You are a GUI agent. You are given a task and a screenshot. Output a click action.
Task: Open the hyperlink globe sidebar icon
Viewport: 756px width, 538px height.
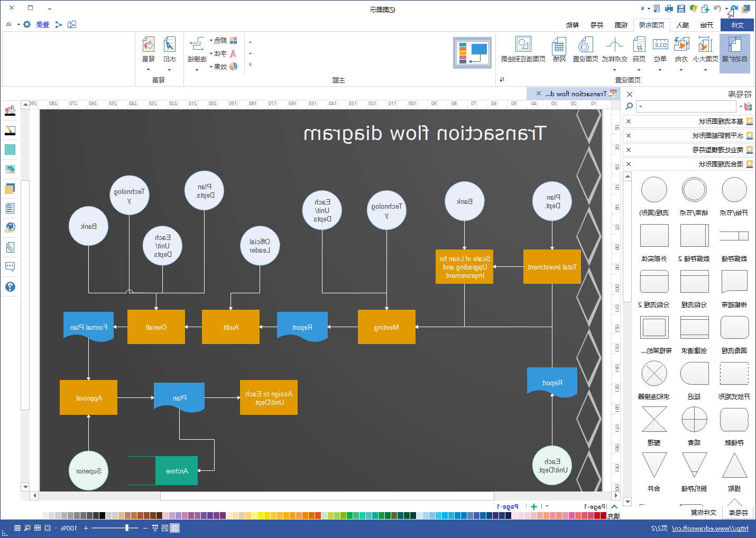(x=10, y=227)
